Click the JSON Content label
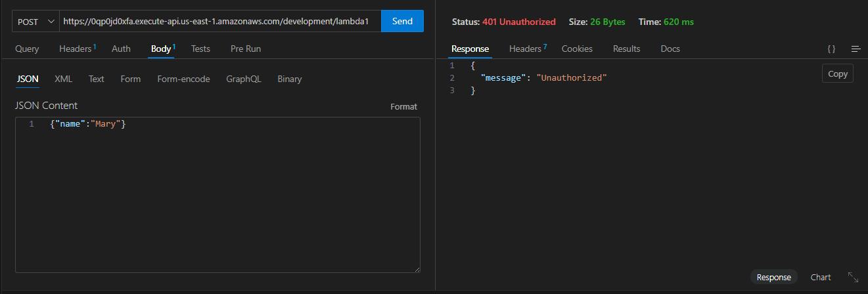868x294 pixels. point(46,106)
